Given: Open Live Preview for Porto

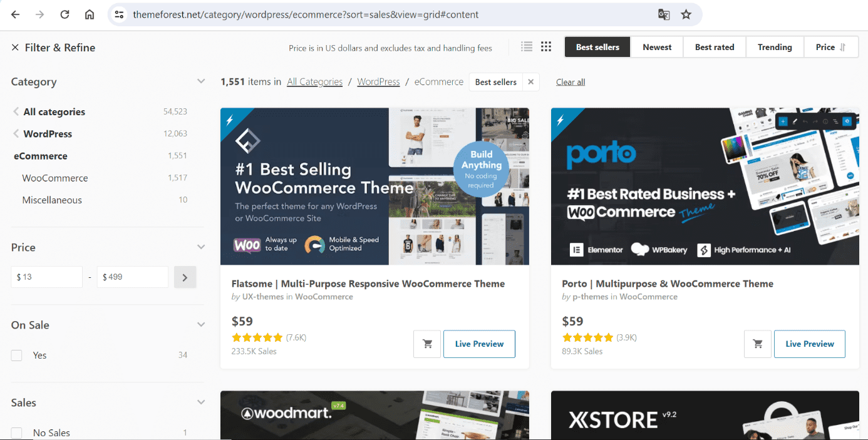Looking at the screenshot, I should pyautogui.click(x=810, y=344).
